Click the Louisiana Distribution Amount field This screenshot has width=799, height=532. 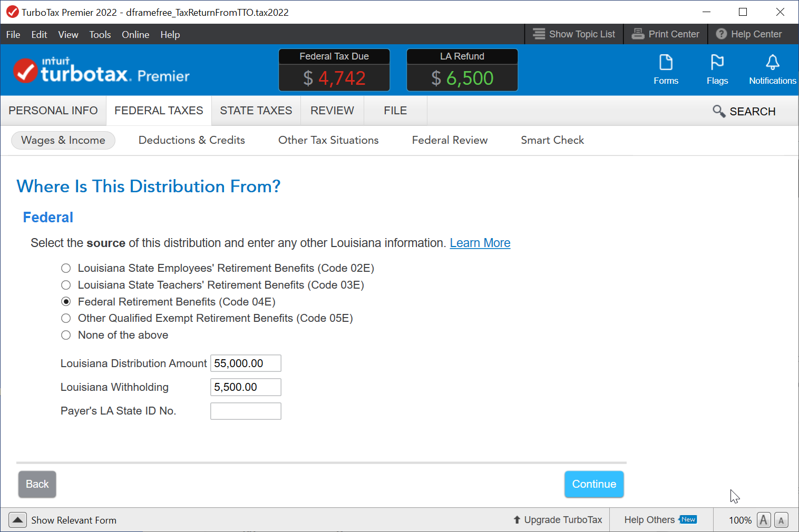(246, 363)
